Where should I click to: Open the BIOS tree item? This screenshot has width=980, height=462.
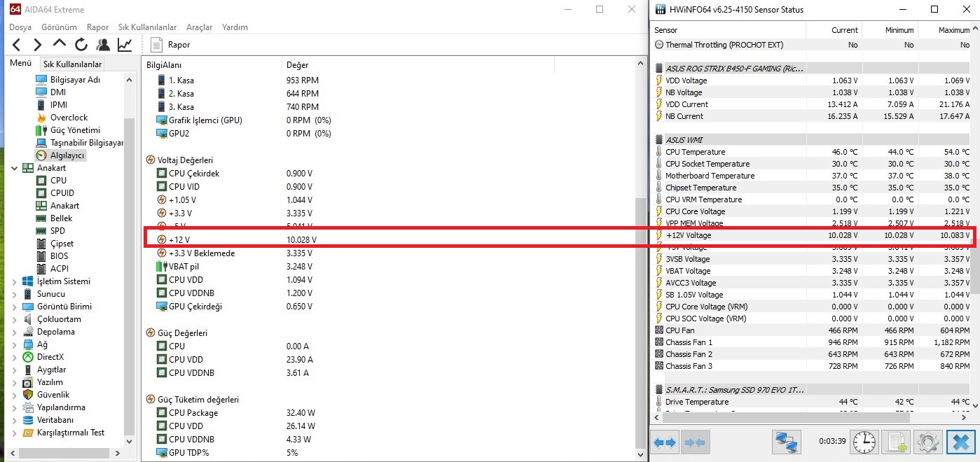pyautogui.click(x=59, y=256)
